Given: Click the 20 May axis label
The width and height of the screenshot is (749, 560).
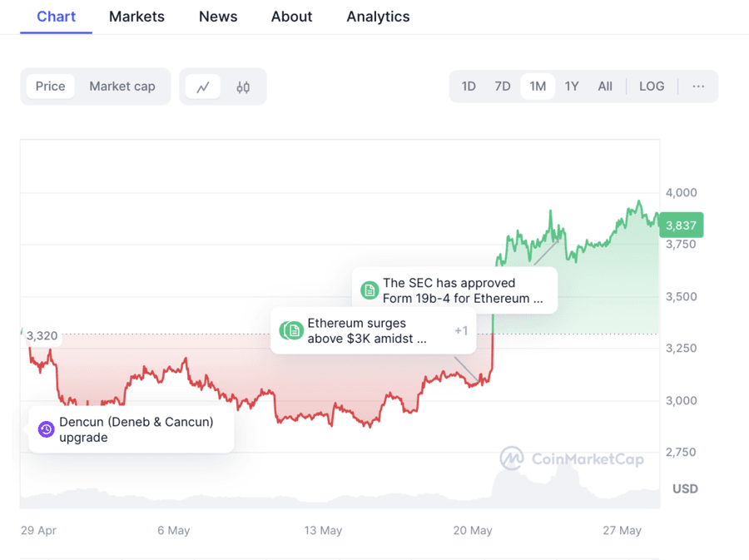Looking at the screenshot, I should (x=473, y=530).
